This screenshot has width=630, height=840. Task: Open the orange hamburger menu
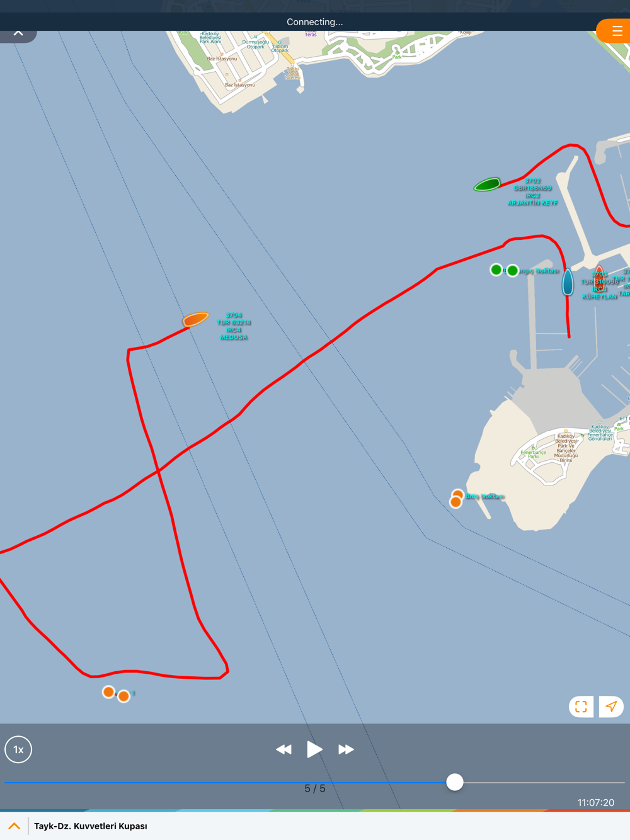click(x=615, y=31)
